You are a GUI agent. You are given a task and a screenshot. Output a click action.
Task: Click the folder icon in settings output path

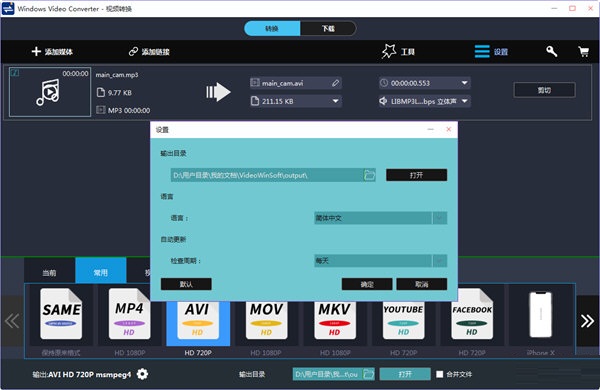369,175
